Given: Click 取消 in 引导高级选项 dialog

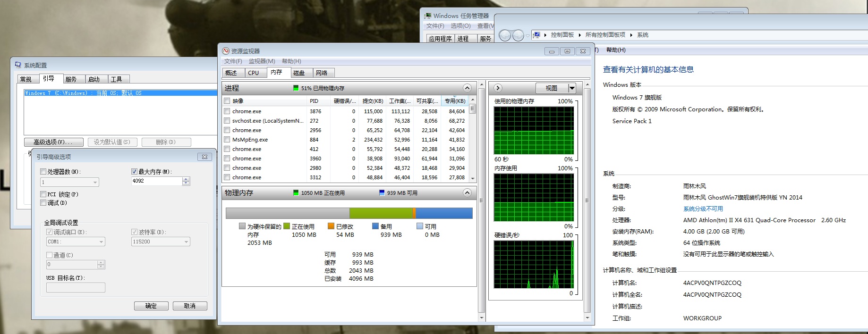Looking at the screenshot, I should pyautogui.click(x=190, y=306).
